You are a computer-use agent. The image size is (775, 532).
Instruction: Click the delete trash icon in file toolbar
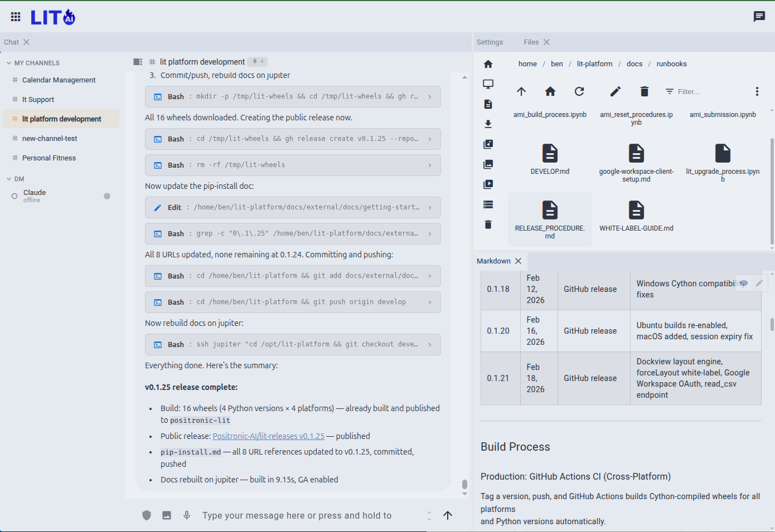[645, 91]
